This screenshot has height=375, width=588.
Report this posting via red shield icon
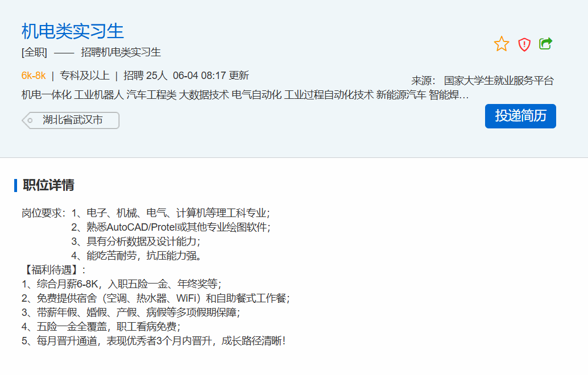pyautogui.click(x=524, y=44)
